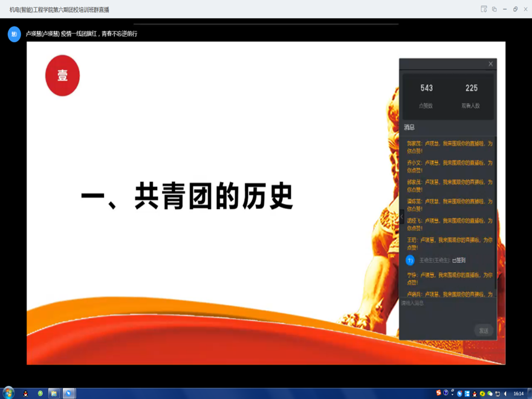Collapse the chat panel with left arrow
532x399 pixels.
(401, 217)
